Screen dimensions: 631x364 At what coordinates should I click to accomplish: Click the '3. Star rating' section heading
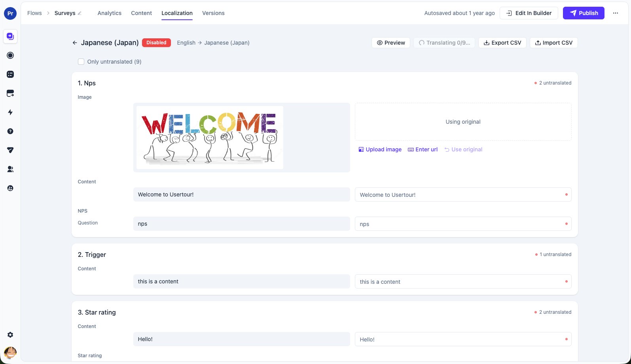coord(97,312)
